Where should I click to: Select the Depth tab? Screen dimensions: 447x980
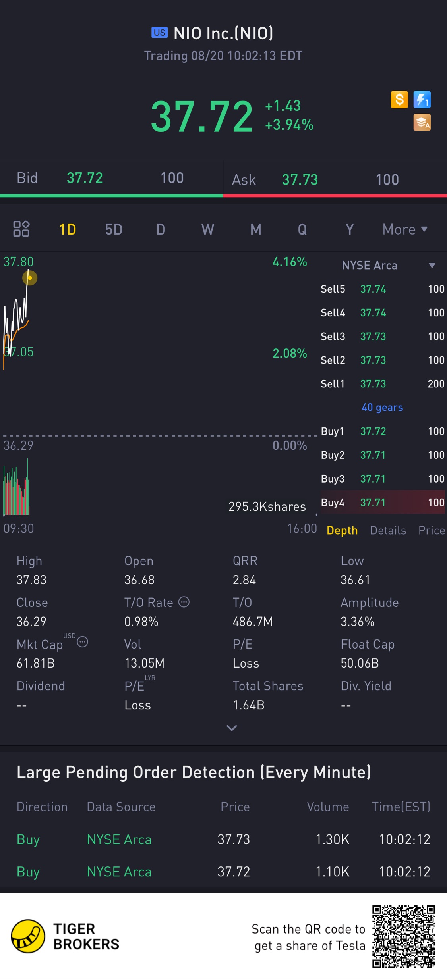(x=342, y=530)
